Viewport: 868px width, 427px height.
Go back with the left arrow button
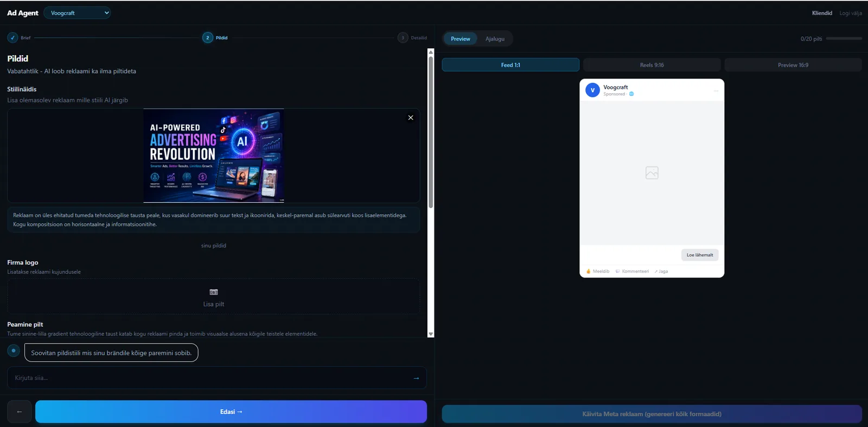20,412
